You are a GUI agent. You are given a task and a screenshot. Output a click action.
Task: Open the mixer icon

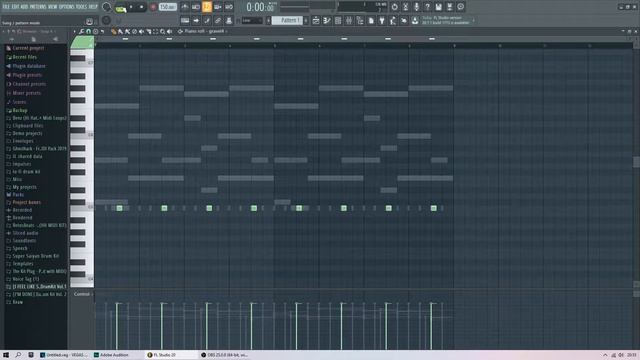coord(349,20)
